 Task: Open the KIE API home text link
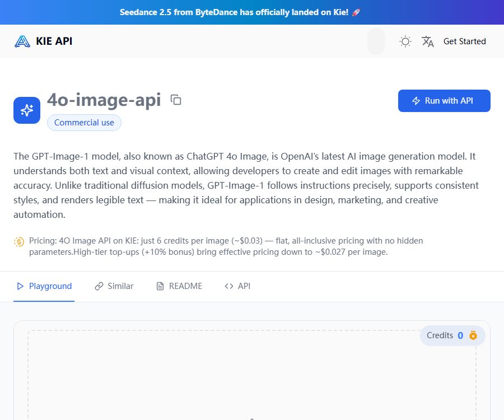click(x=54, y=41)
